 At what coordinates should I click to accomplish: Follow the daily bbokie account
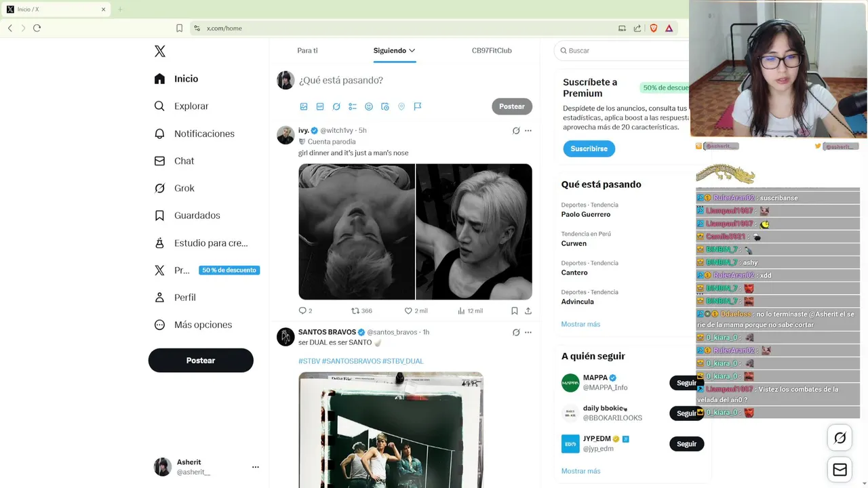pos(686,413)
